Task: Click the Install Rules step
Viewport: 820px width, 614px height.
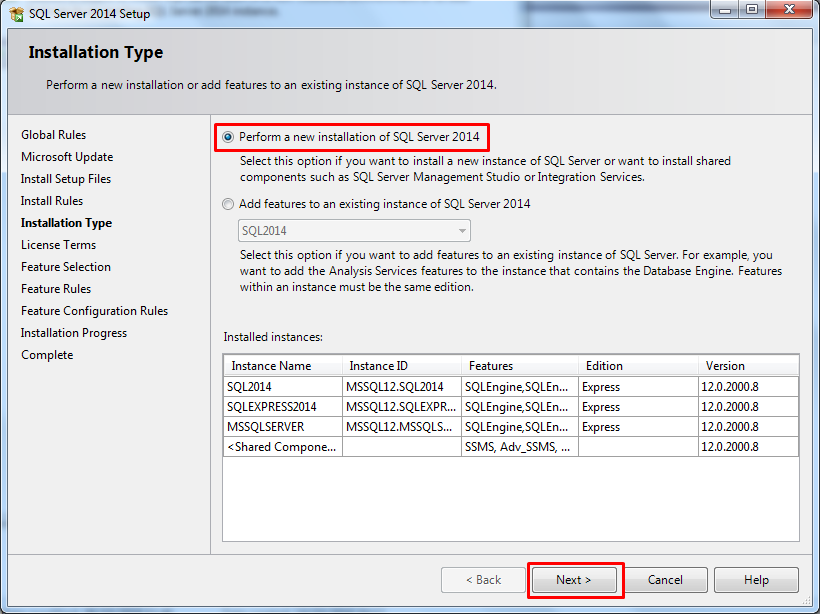Action: coord(52,201)
